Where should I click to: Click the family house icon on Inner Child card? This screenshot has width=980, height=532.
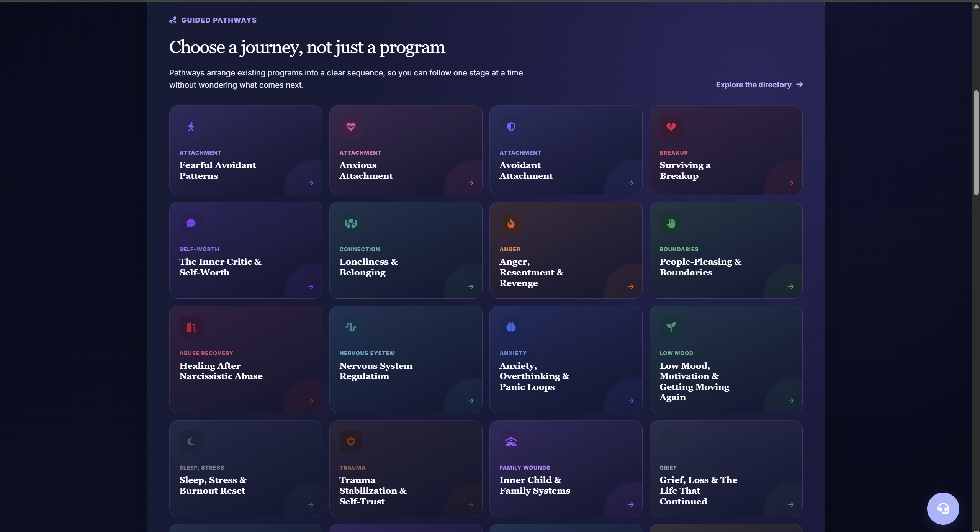(511, 442)
